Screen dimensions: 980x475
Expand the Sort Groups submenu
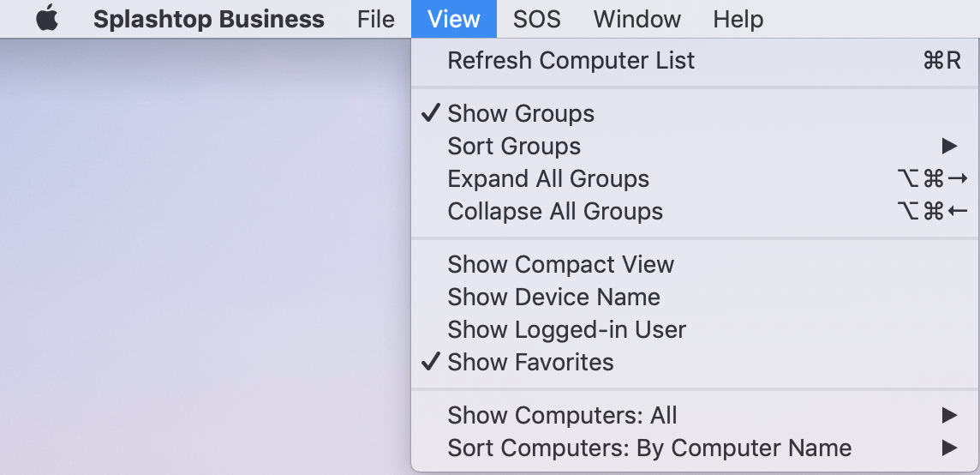point(695,146)
